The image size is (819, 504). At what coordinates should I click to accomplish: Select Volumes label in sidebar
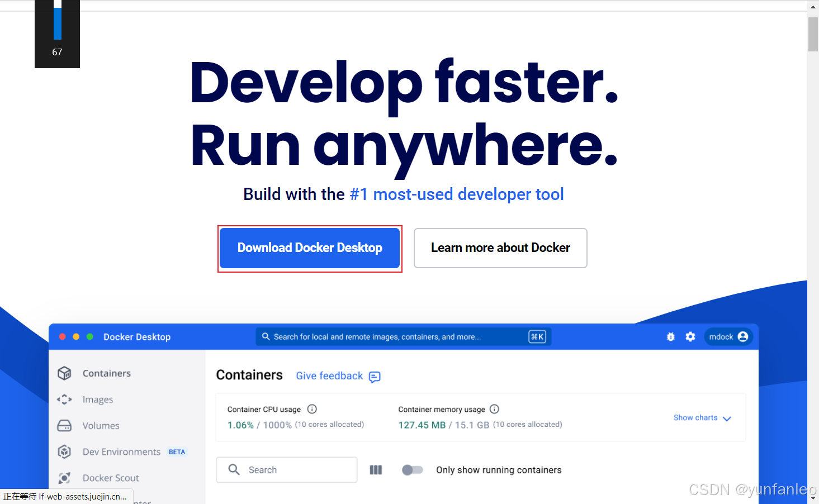click(x=101, y=426)
